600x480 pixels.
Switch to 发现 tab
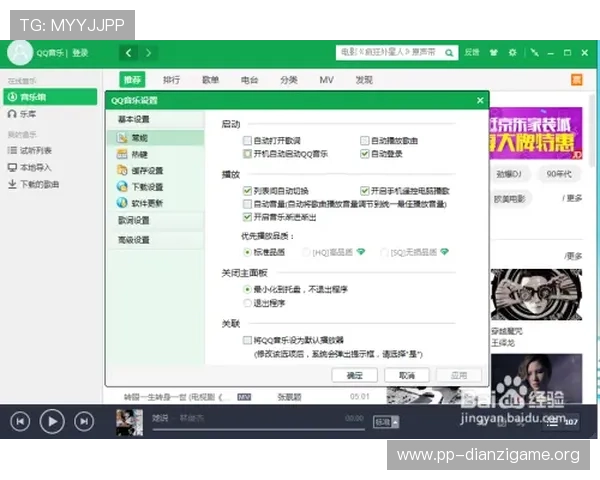pos(364,80)
